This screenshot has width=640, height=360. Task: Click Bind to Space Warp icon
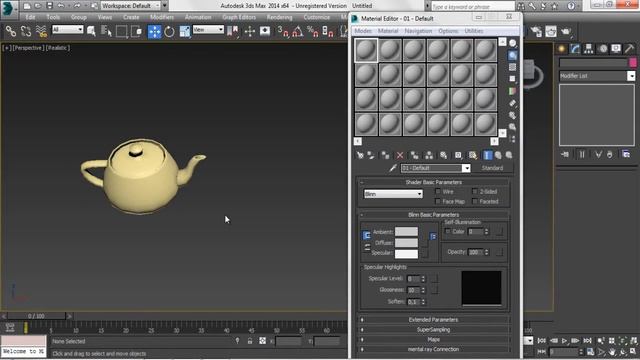coord(41,31)
